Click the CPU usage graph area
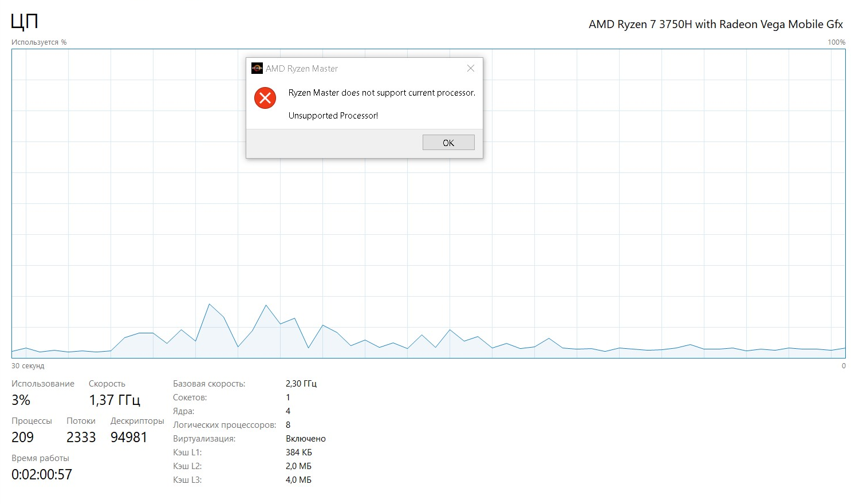851x504 pixels. coord(428,203)
